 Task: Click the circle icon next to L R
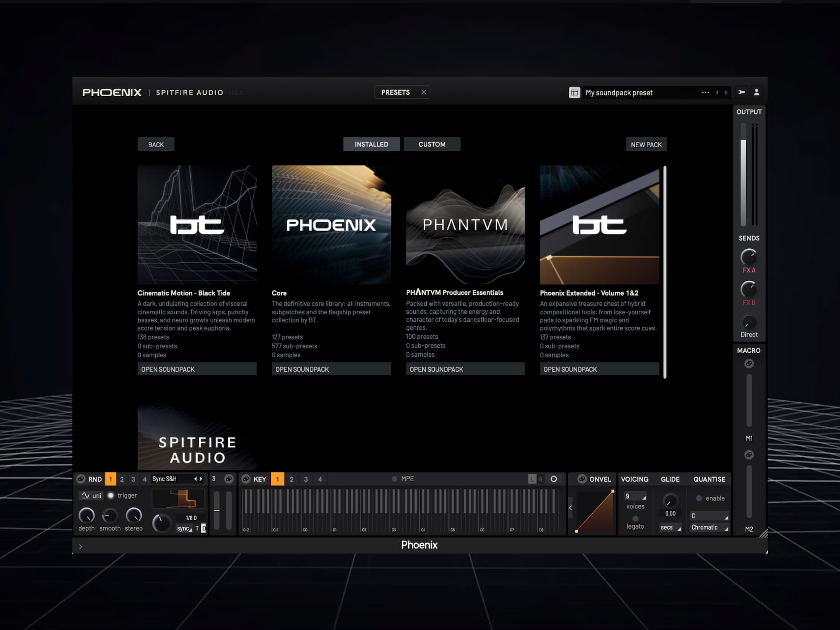(553, 479)
